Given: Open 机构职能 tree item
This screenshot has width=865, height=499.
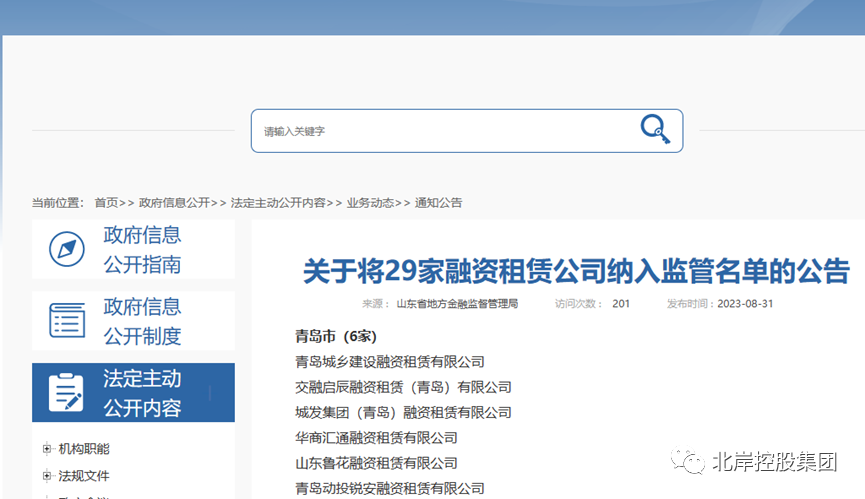Looking at the screenshot, I should pos(84,449).
